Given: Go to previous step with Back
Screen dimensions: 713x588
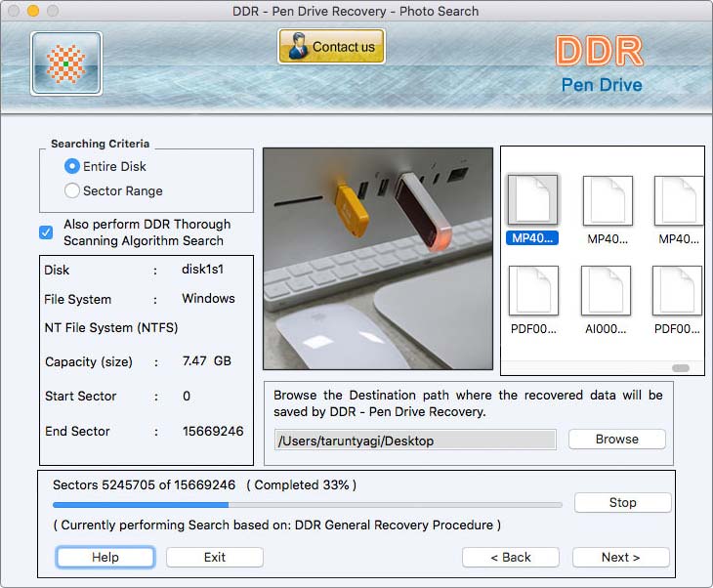Looking at the screenshot, I should point(511,557).
